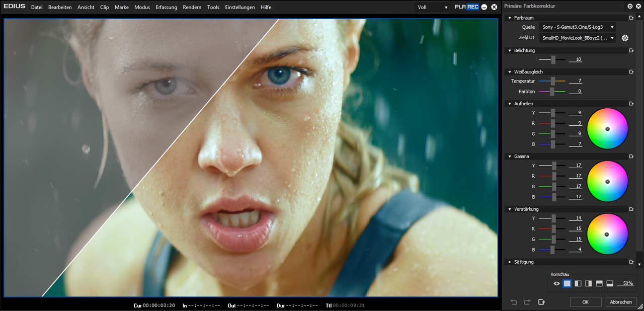Click export preset icon beside redo
644x311 pixels.
click(541, 302)
